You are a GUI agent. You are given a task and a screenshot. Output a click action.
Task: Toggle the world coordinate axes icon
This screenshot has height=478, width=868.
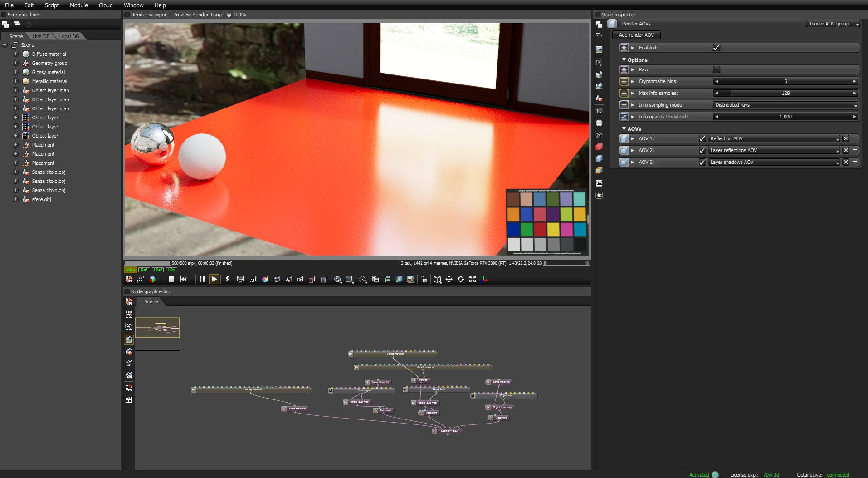[x=484, y=279]
